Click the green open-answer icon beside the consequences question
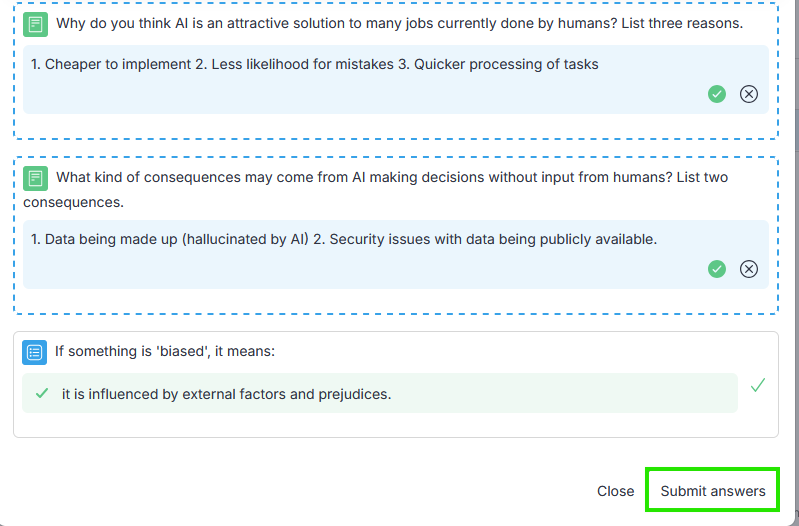 pos(35,178)
